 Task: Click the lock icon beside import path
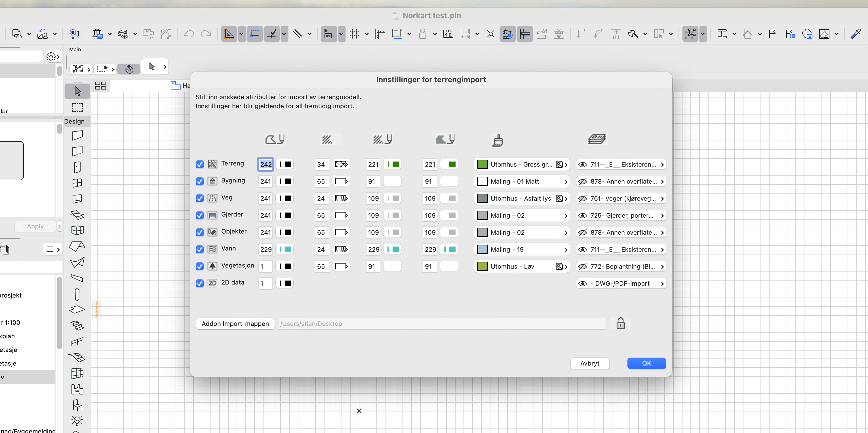point(620,324)
